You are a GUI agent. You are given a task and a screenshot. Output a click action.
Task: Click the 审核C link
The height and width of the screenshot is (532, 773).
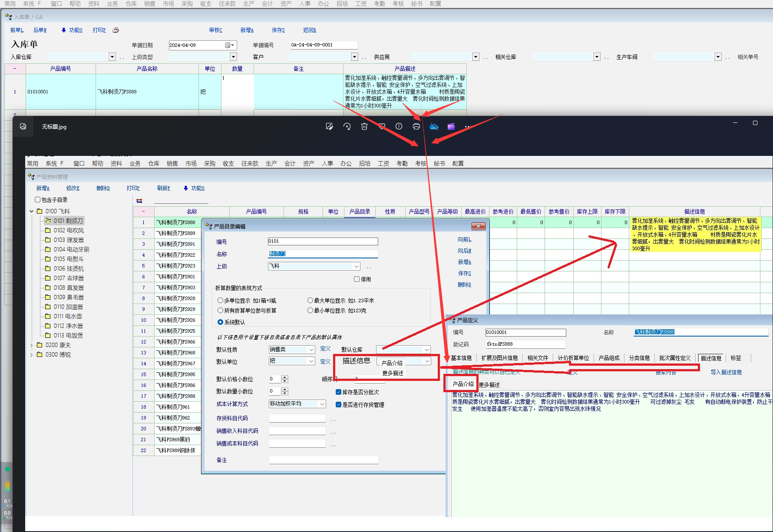click(215, 30)
